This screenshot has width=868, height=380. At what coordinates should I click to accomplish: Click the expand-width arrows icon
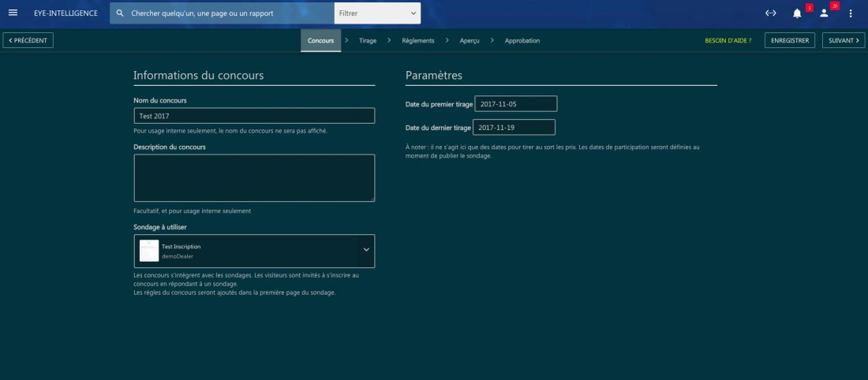[771, 13]
